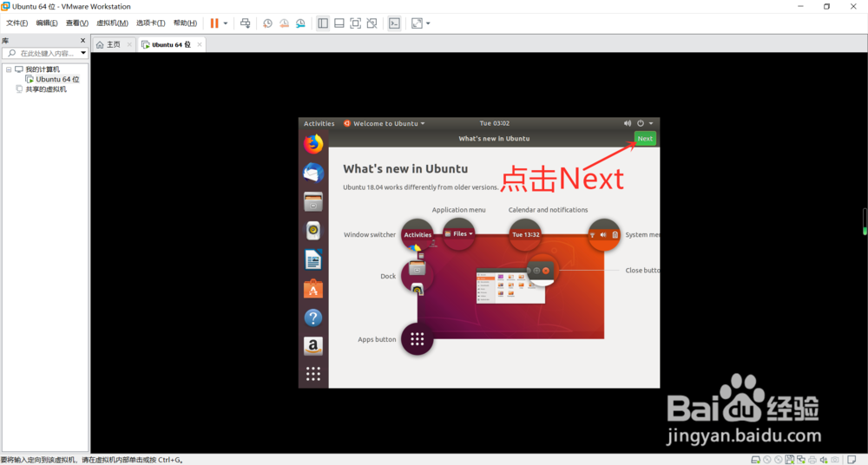Select Ubuntu 64 位 in the library tree
The width and height of the screenshot is (868, 465).
click(57, 79)
